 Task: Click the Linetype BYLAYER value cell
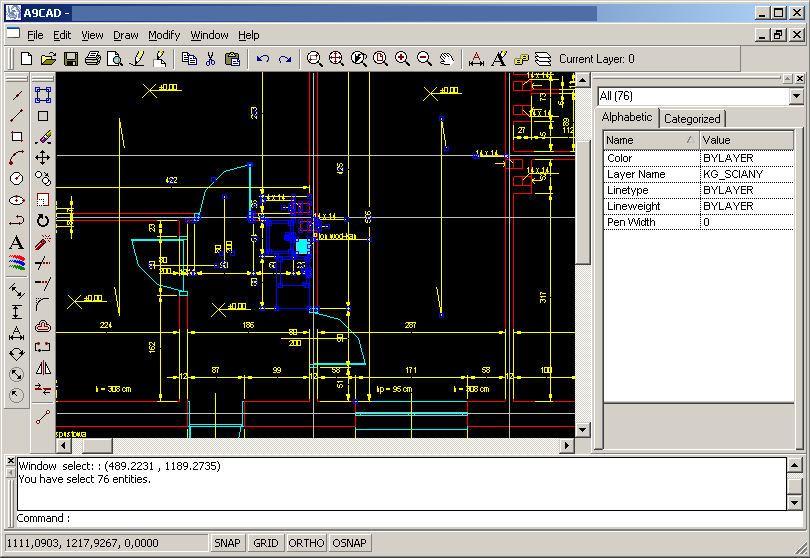pos(747,190)
